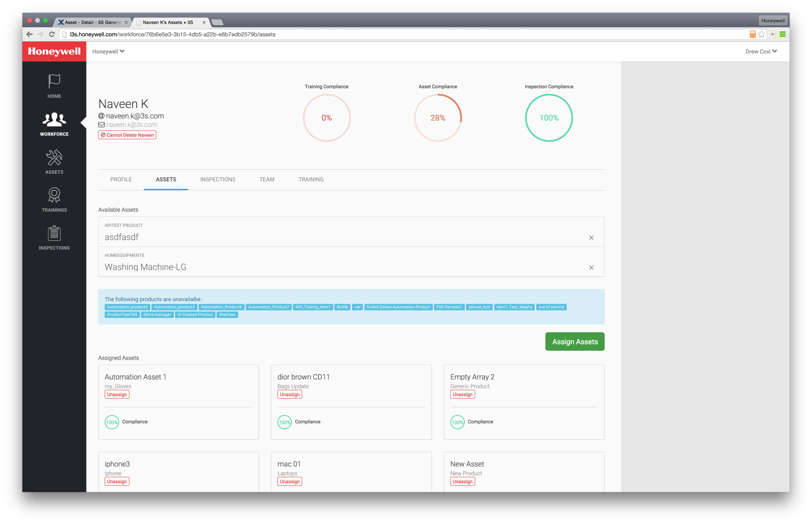Open the Chrome hamburger menu icon
The image size is (812, 524).
point(782,34)
